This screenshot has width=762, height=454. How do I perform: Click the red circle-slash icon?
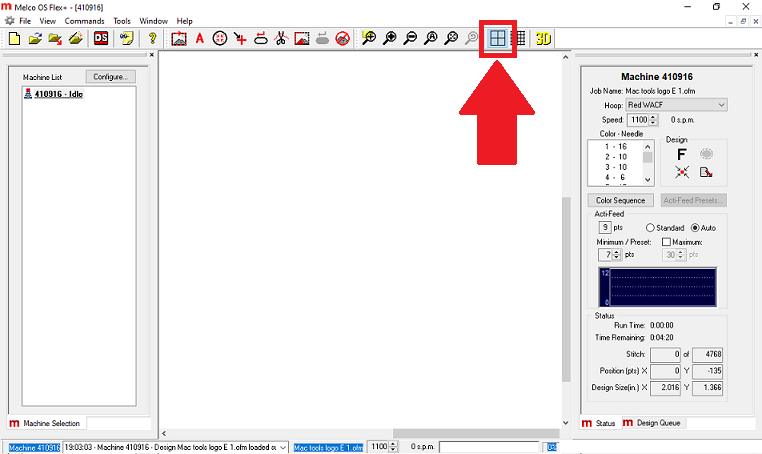point(343,38)
